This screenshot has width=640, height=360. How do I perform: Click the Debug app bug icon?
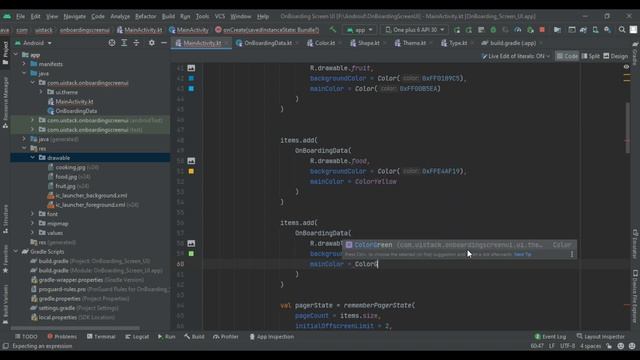tap(493, 30)
